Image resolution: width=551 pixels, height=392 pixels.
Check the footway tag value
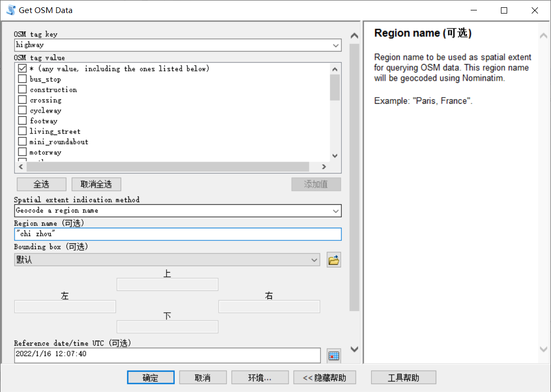(x=21, y=120)
